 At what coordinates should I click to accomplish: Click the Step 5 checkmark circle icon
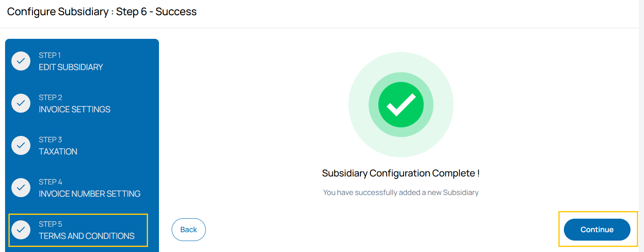[21, 230]
